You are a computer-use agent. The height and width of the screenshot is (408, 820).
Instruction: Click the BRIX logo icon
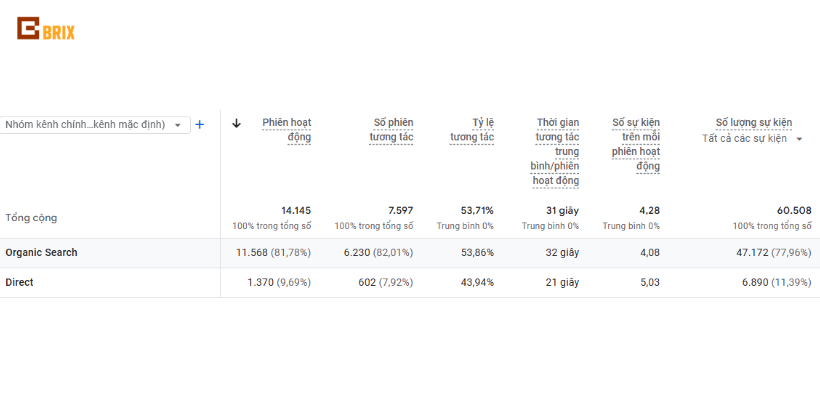[28, 29]
